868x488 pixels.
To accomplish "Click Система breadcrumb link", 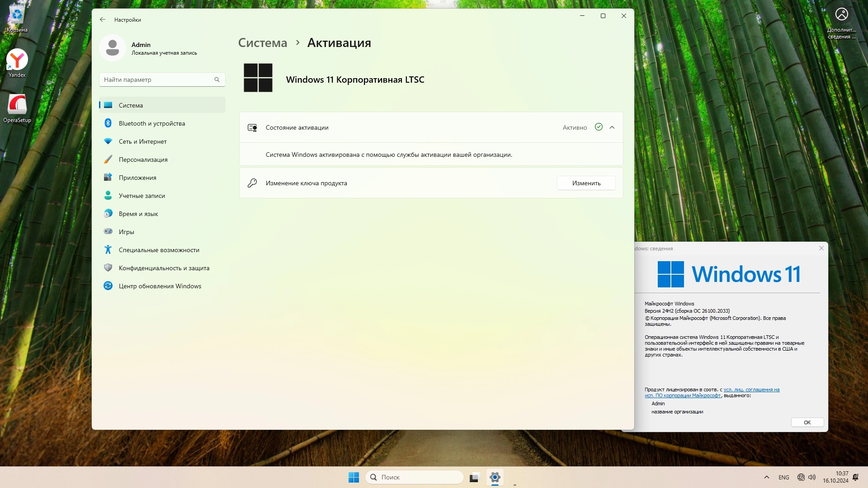I will (x=262, y=43).
